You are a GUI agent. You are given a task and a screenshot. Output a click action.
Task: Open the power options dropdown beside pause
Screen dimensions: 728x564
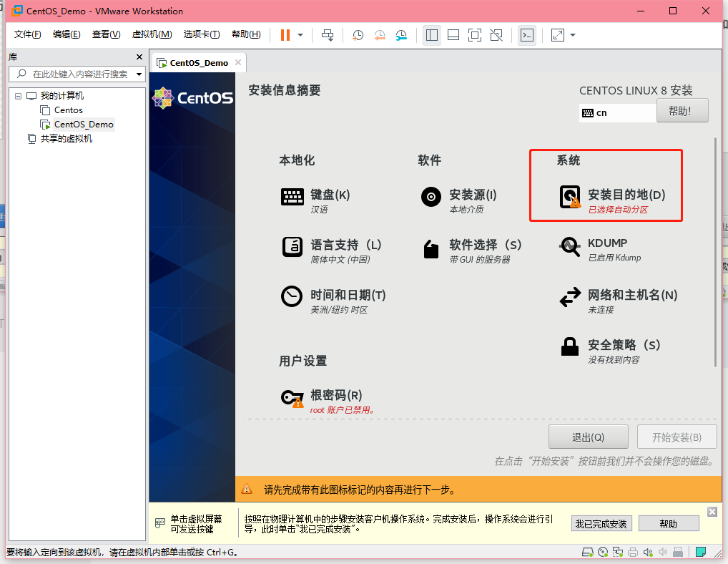(x=300, y=35)
